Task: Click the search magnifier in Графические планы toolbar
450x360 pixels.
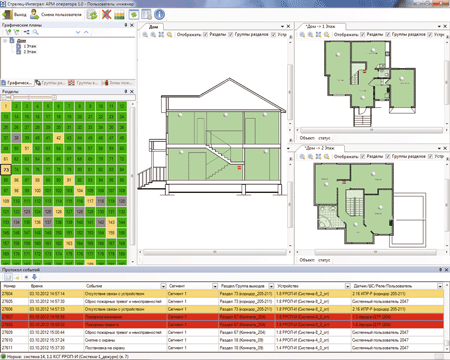Action: [35, 32]
